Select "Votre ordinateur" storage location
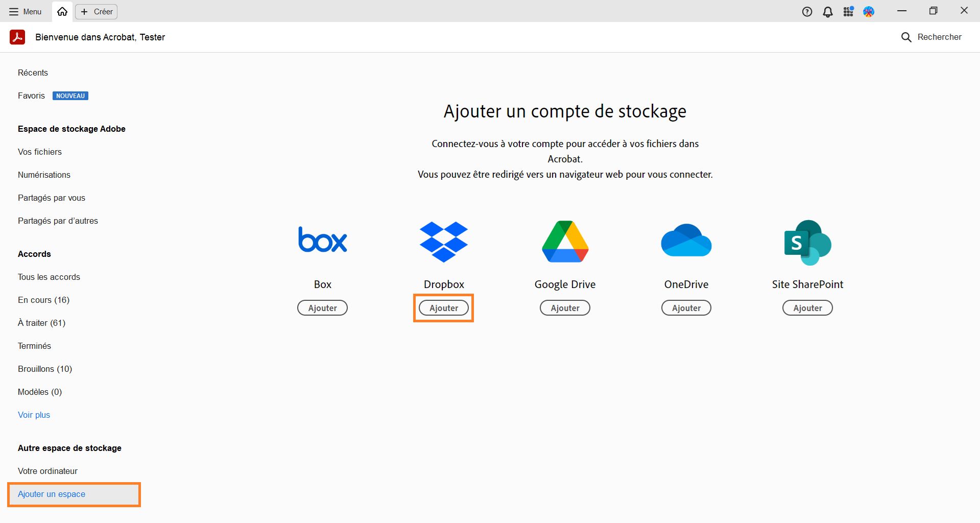Image resolution: width=980 pixels, height=523 pixels. tap(47, 471)
